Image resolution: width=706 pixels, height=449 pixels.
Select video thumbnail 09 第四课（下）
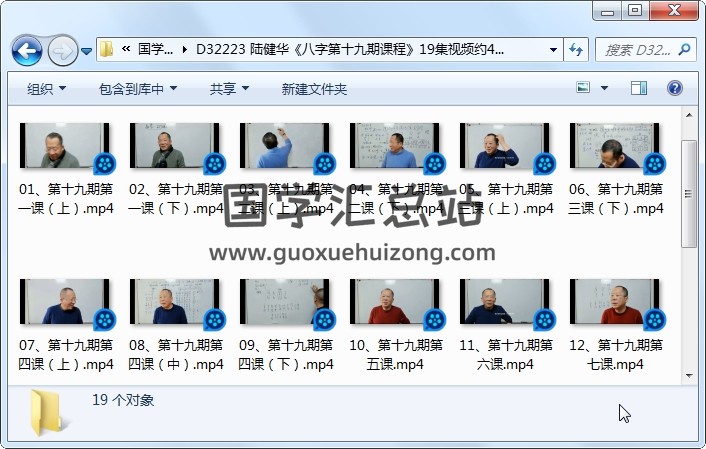285,302
